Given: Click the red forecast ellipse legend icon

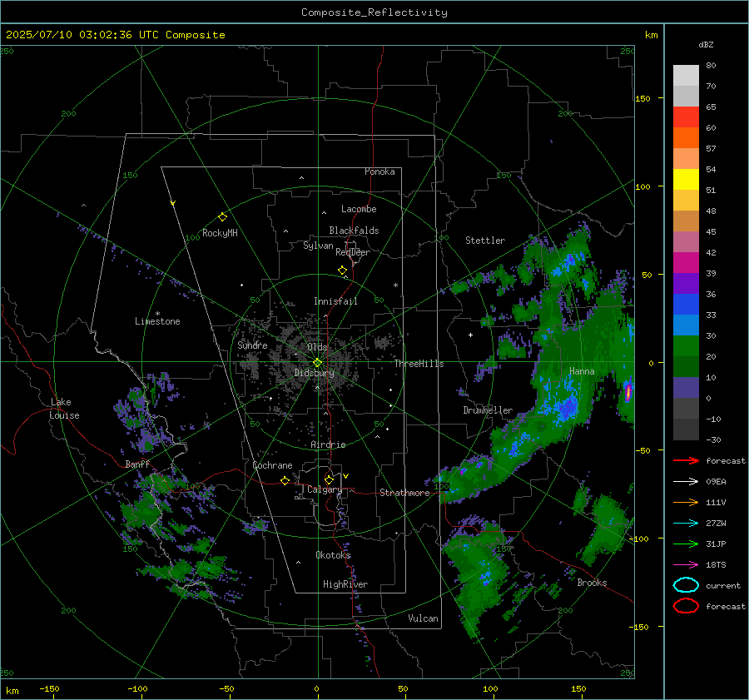Looking at the screenshot, I should [x=686, y=606].
